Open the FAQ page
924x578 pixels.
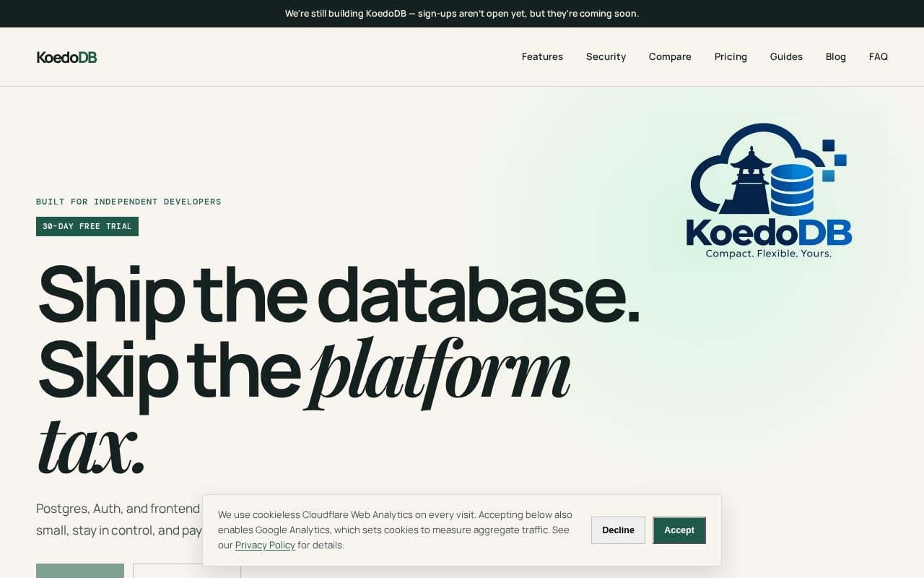879,57
